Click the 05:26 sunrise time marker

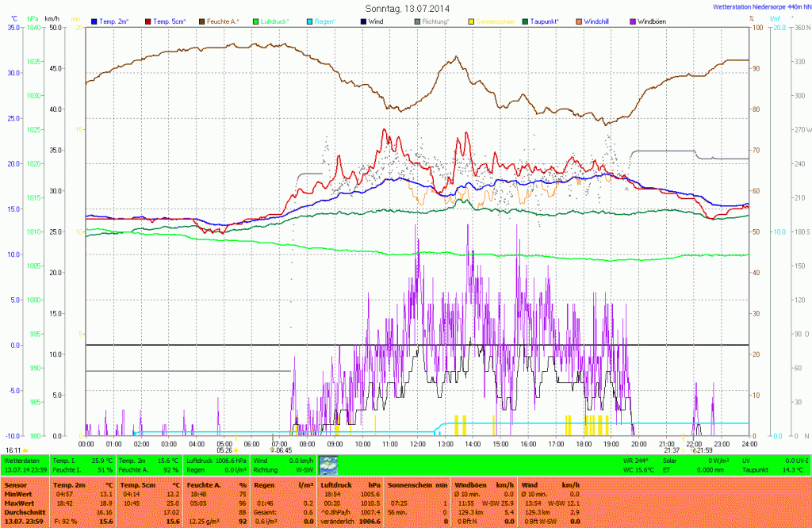[224, 450]
